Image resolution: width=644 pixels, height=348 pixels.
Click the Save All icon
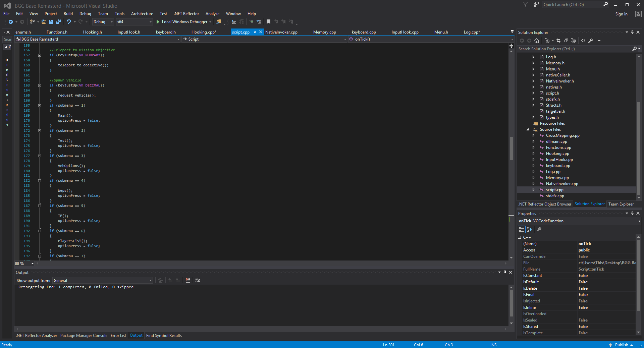pos(59,22)
